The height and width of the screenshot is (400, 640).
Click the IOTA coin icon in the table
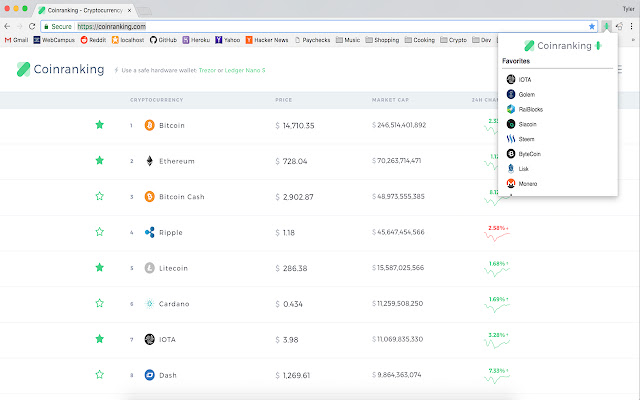click(x=150, y=339)
